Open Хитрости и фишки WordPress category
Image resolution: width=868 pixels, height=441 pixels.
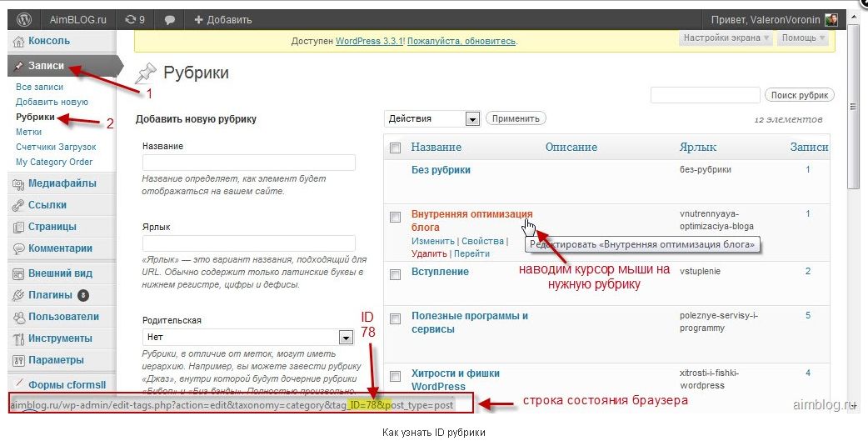click(x=456, y=380)
